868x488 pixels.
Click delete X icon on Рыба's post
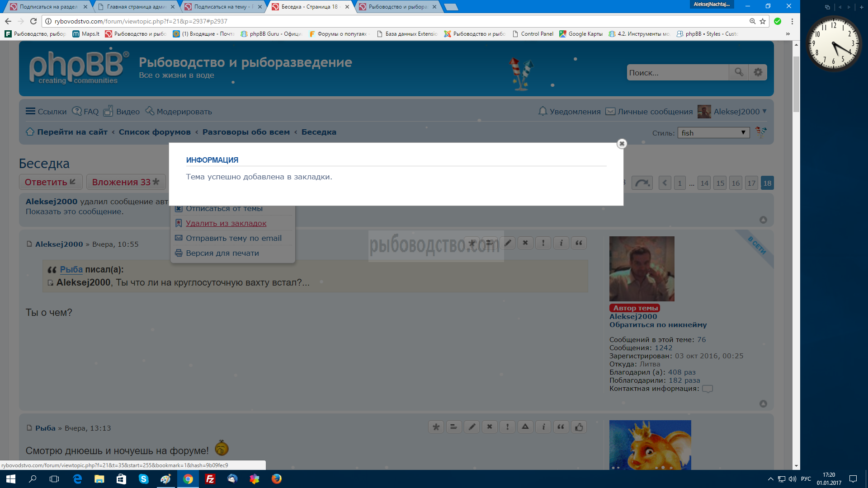pos(490,427)
